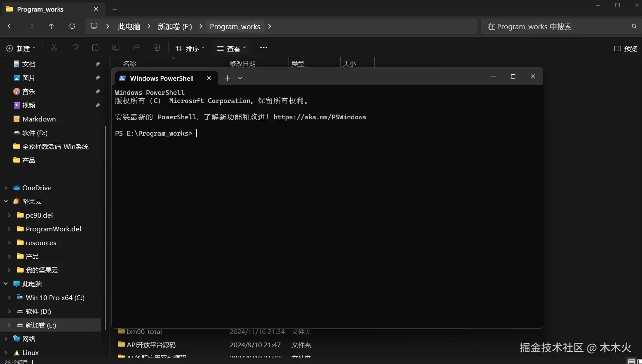This screenshot has width=642, height=364.
Task: Expand chevron after 此电脑 breadcrumb
Action: click(149, 26)
